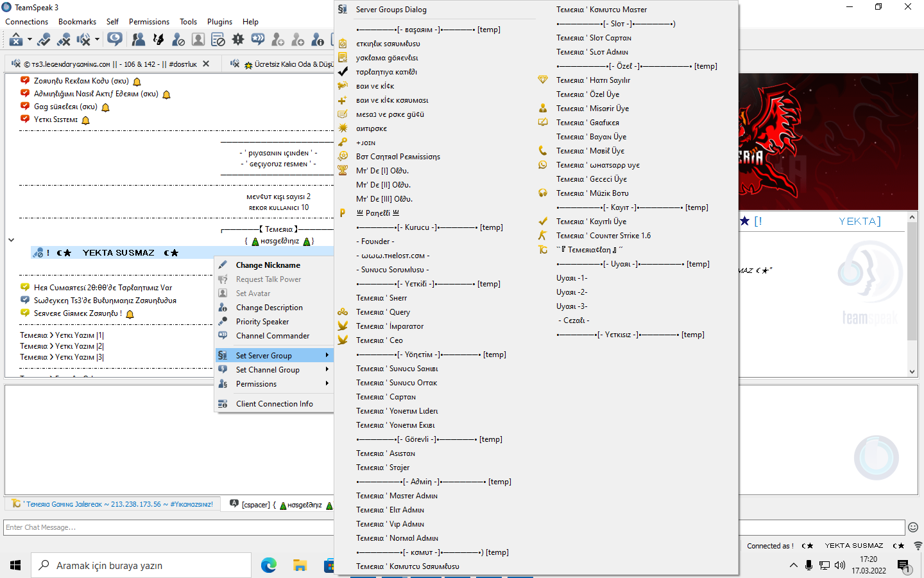The image size is (924, 578).
Task: Open Tools menu
Action: pos(188,22)
